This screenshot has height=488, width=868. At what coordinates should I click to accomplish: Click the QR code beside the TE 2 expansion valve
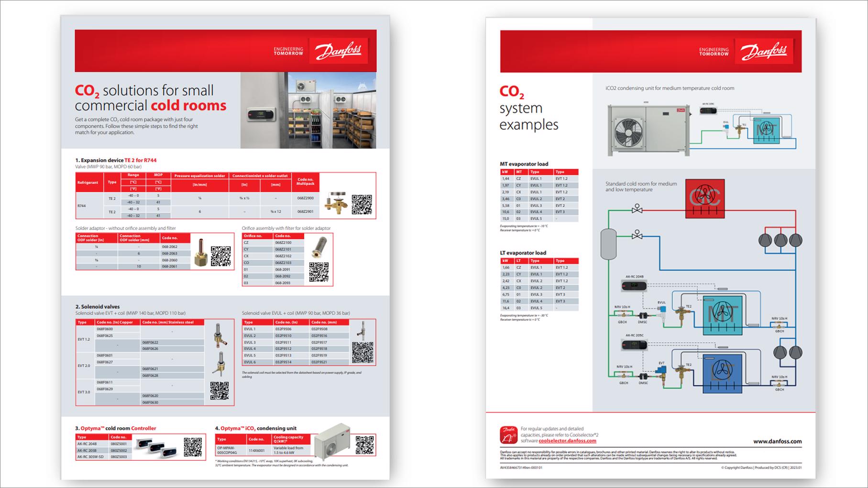362,205
